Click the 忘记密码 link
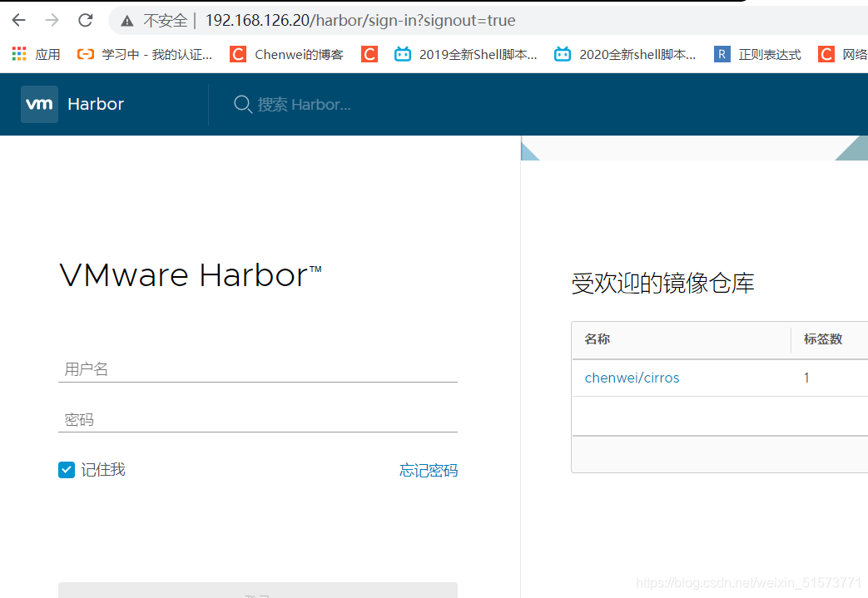Viewport: 868px width, 598px height. click(429, 470)
